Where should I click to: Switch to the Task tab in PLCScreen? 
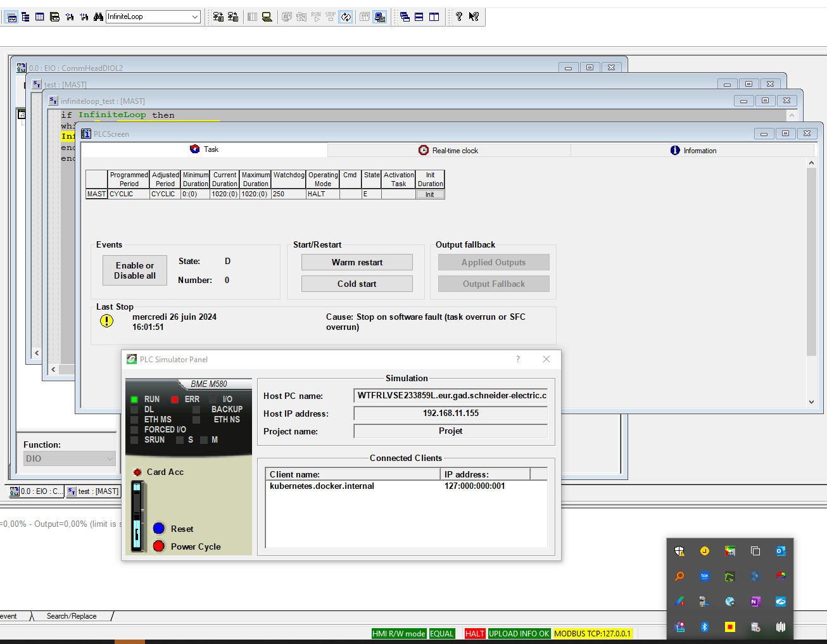[x=205, y=149]
